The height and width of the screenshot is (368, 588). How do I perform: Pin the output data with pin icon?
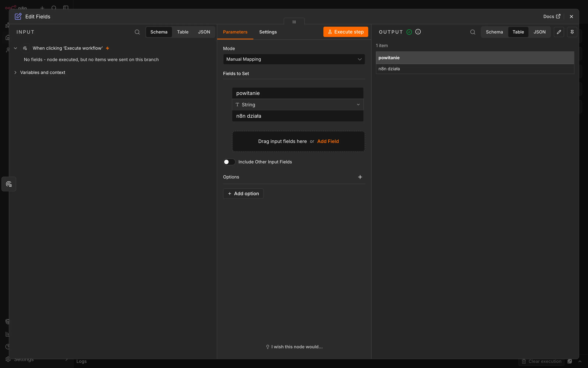tap(572, 32)
